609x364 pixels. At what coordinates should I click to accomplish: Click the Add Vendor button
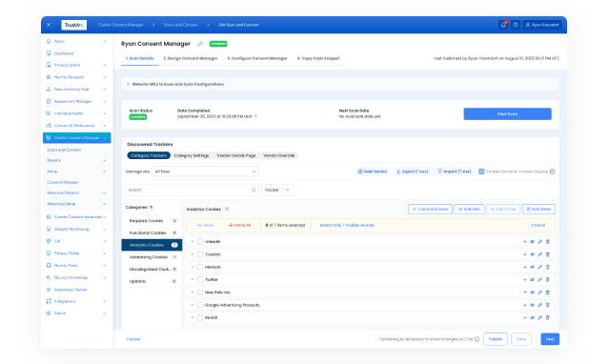pos(373,172)
